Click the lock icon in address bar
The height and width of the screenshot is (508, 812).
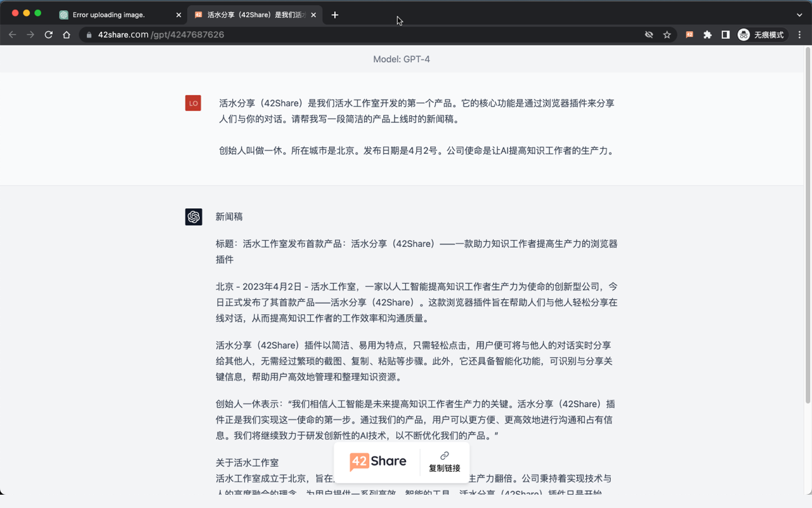89,35
